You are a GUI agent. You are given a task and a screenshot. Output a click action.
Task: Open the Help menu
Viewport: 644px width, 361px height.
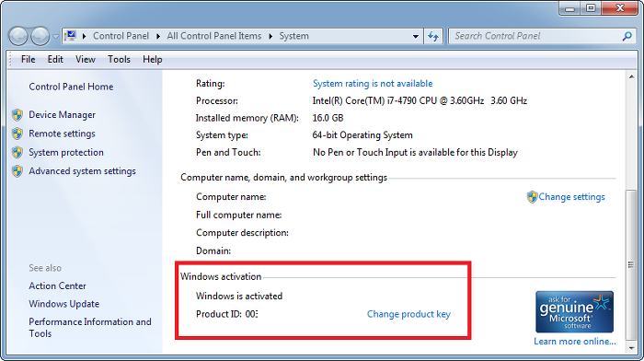click(153, 60)
